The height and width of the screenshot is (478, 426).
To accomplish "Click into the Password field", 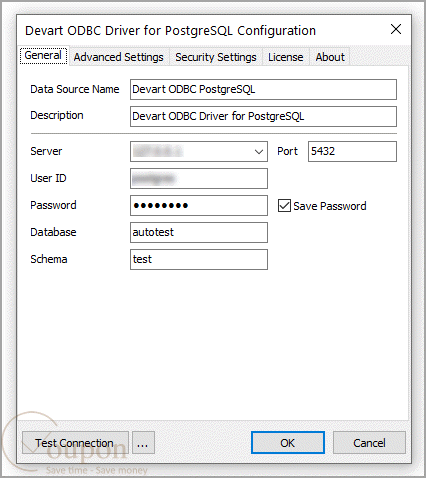I will (x=199, y=205).
